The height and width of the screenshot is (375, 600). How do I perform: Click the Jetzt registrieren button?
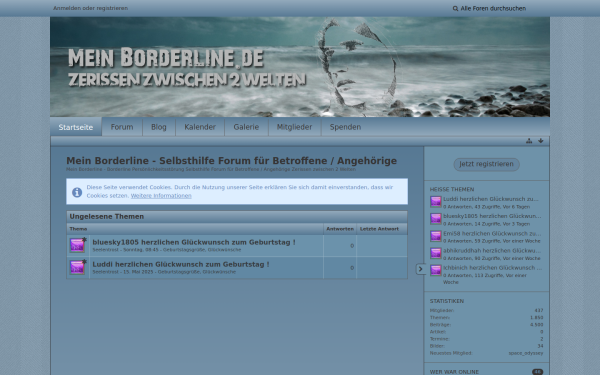pyautogui.click(x=486, y=164)
